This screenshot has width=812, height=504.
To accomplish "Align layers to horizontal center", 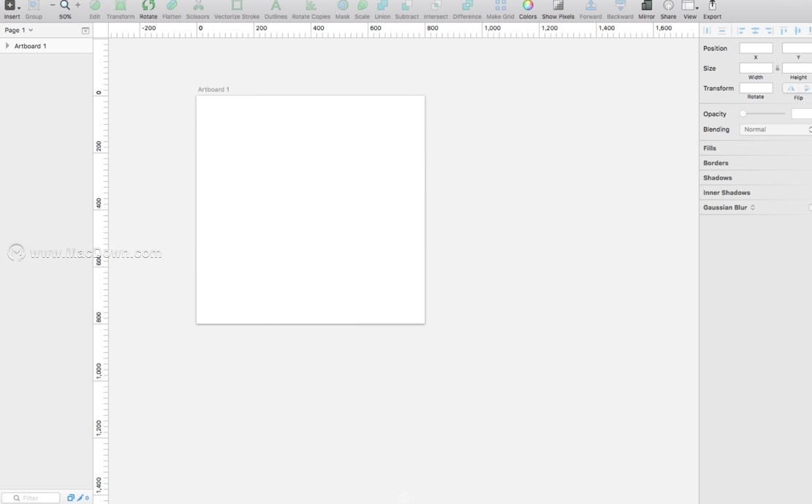I will pos(755,31).
